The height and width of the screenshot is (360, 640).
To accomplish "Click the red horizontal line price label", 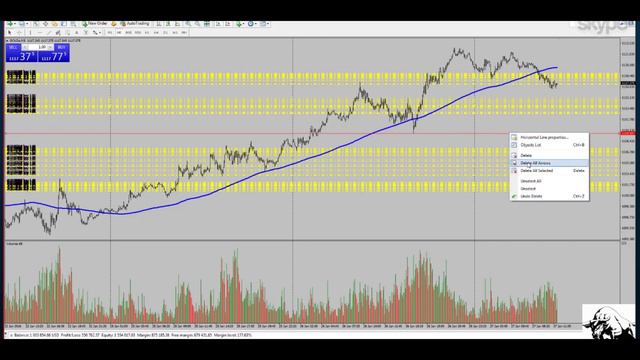I will click(628, 133).
